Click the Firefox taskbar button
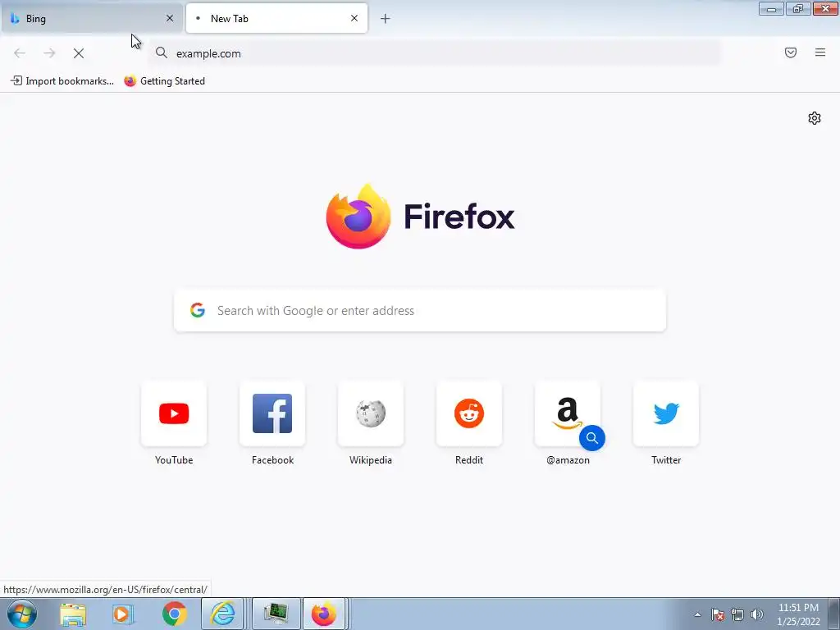This screenshot has width=840, height=630. [x=324, y=614]
